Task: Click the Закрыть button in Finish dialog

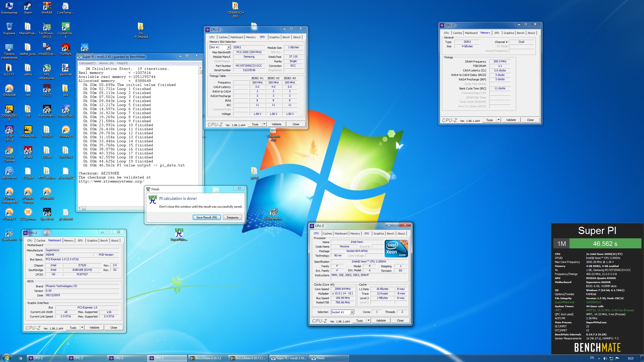Action: (232, 217)
